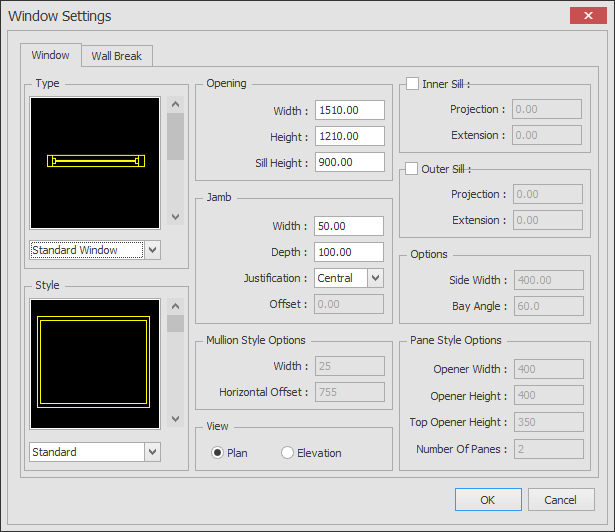Screen dimensions: 615x532
Task: Click the Style list scrollbar thumb
Action: click(175, 324)
